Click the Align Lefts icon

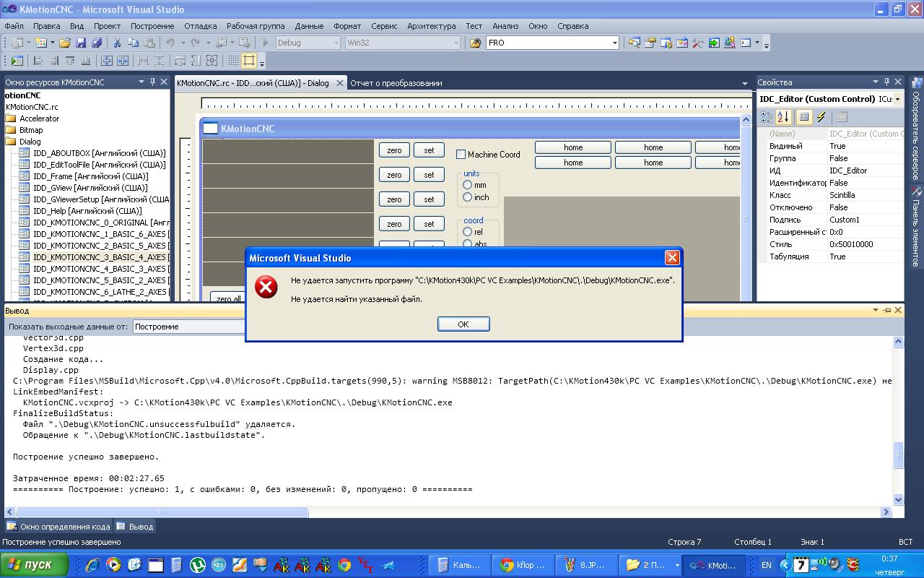point(38,61)
